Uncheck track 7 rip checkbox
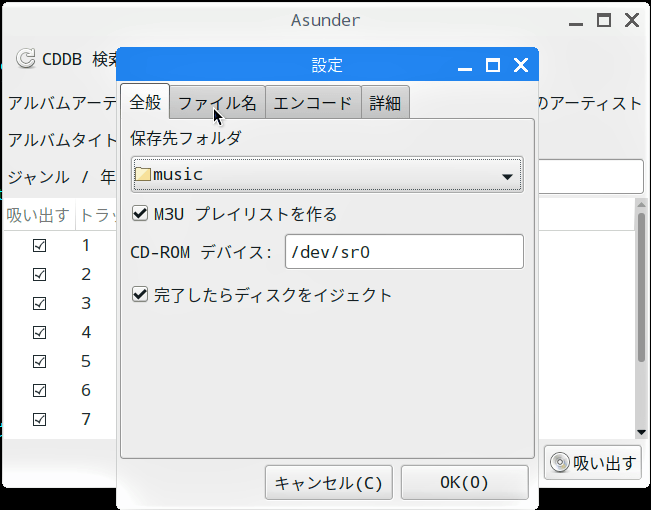Screen dimensions: 651x510 (x=39, y=419)
